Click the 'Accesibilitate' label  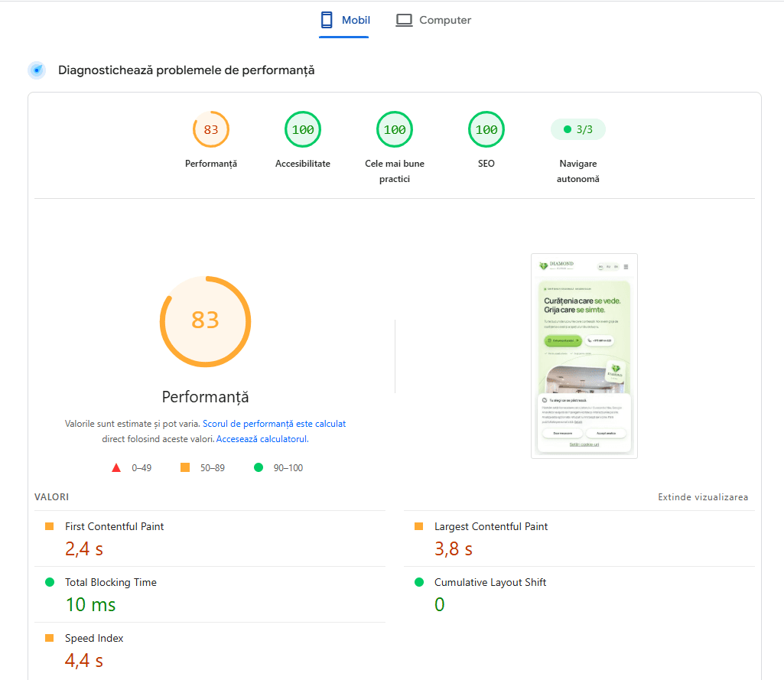pyautogui.click(x=302, y=164)
